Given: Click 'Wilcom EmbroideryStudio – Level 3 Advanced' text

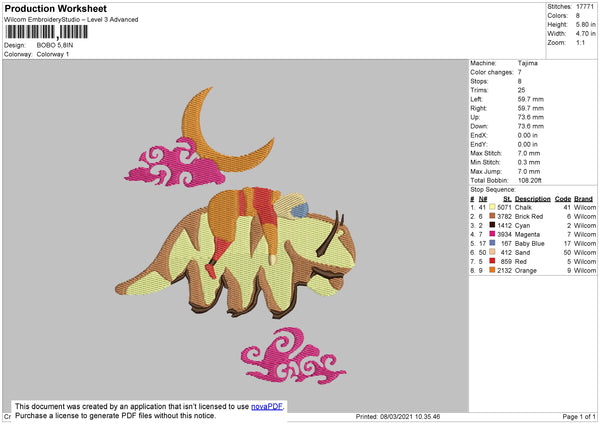Looking at the screenshot, I should [x=71, y=20].
